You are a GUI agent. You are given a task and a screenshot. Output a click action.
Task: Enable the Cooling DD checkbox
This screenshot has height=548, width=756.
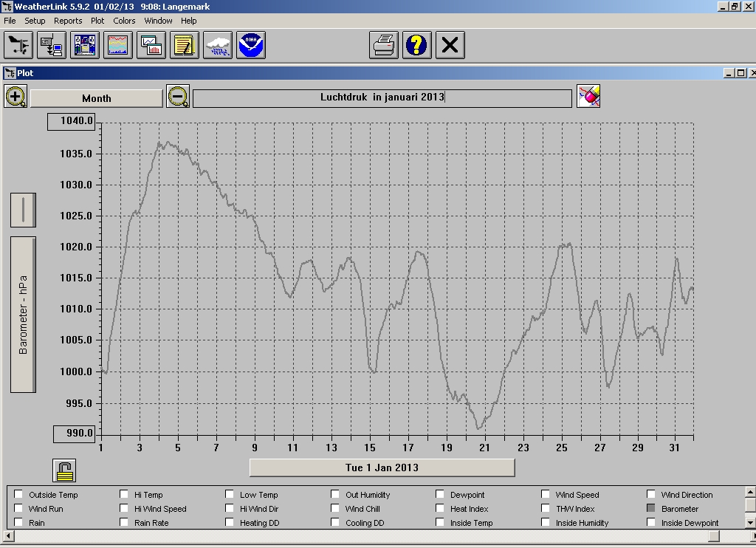point(335,522)
